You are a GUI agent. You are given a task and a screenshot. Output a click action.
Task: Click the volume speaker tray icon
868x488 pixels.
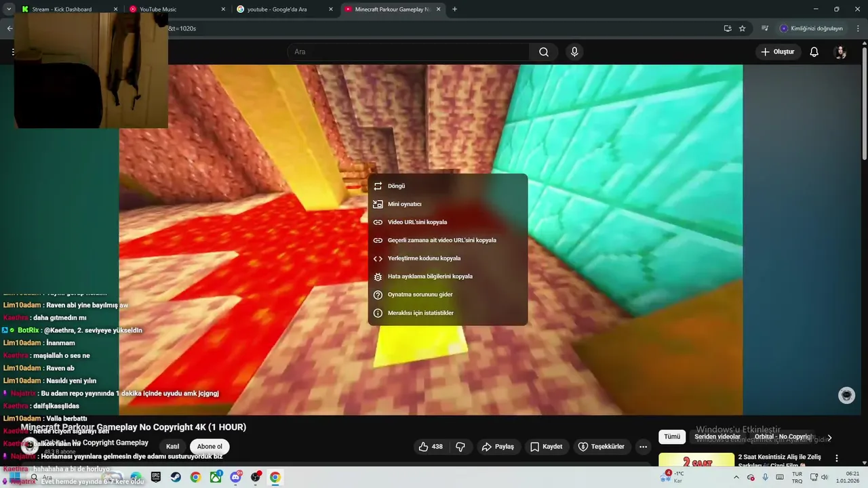pyautogui.click(x=825, y=477)
